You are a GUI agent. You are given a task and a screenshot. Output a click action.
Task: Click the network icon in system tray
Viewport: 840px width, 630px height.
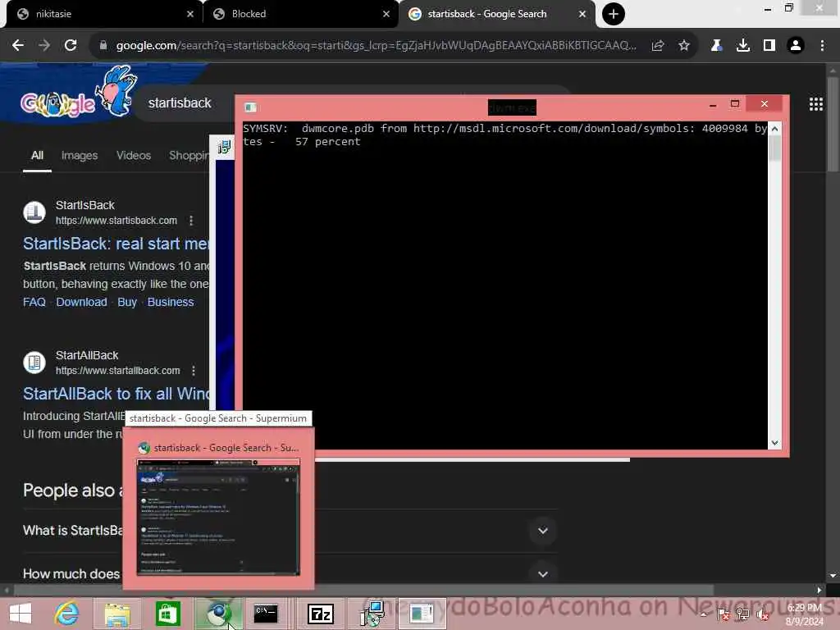pos(743,614)
